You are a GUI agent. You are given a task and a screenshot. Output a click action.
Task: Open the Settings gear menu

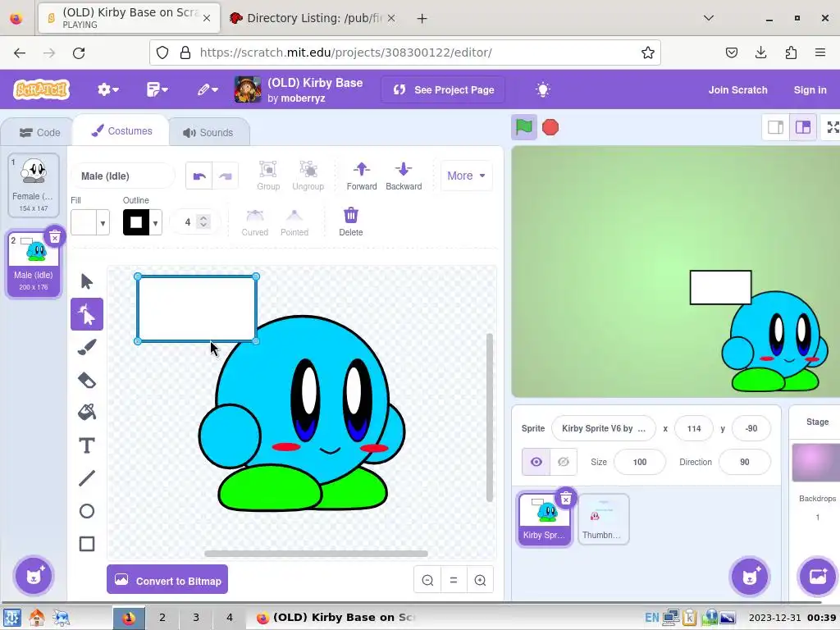[107, 89]
